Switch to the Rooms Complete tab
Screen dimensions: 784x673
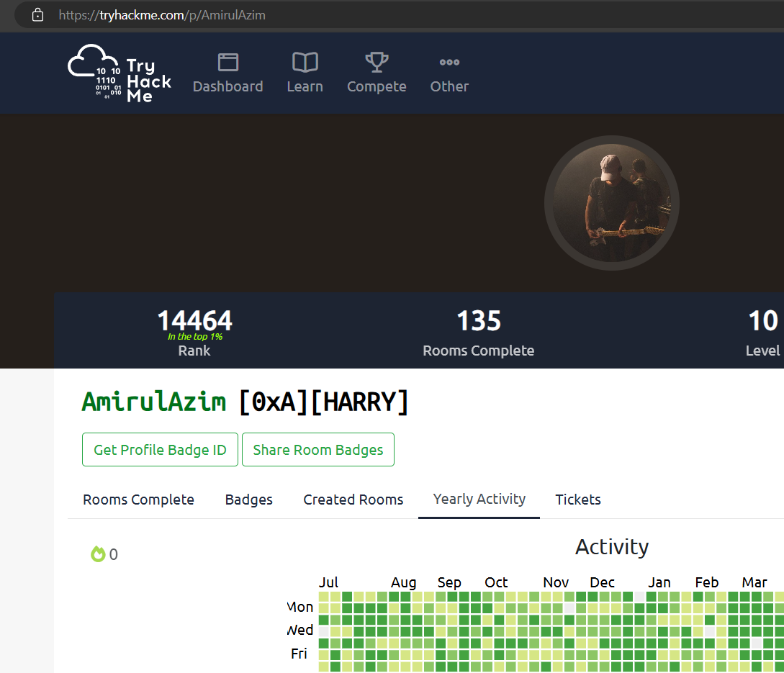tap(138, 500)
